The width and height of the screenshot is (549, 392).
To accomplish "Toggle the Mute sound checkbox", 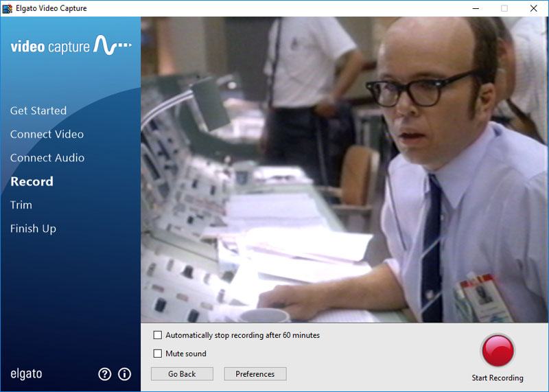I will click(x=158, y=354).
